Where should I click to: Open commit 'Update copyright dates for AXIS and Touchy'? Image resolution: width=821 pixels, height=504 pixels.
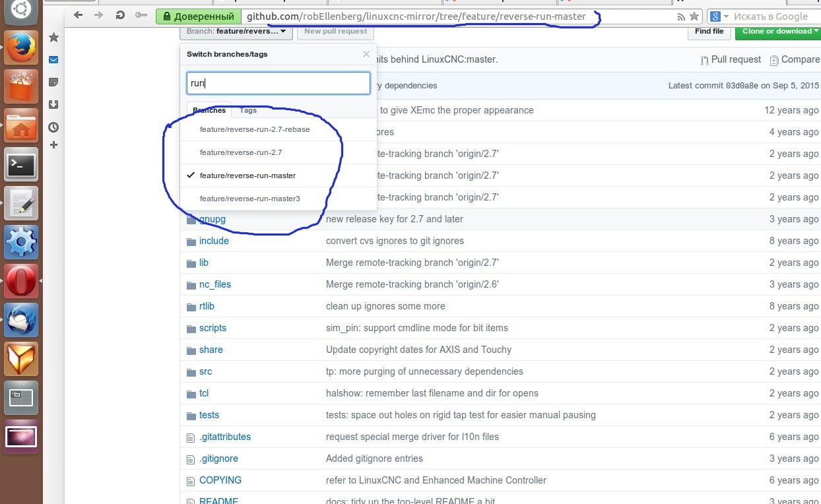[418, 350]
